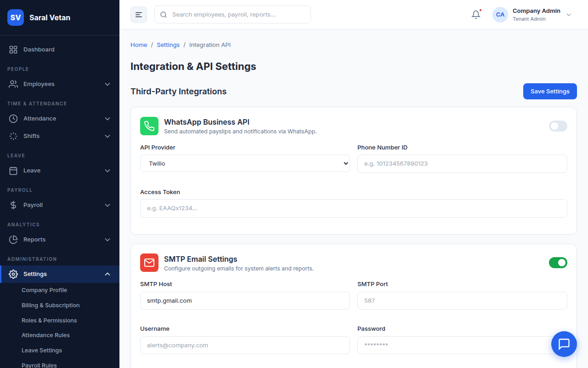Image resolution: width=588 pixels, height=368 pixels.
Task: Click the search magnifier icon
Action: [x=163, y=15]
